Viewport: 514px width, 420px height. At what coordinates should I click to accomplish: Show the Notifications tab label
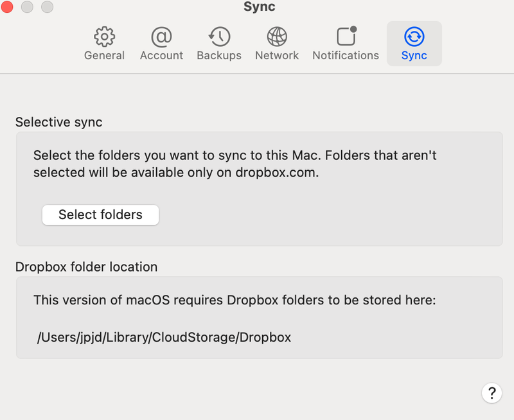(x=346, y=56)
